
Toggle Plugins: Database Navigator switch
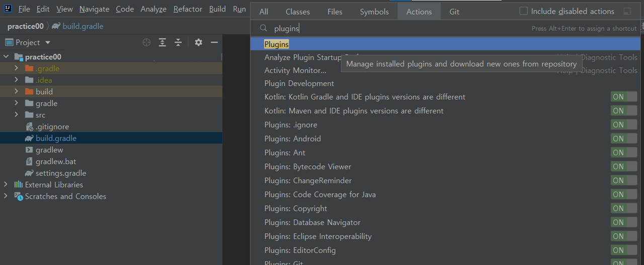tap(624, 222)
